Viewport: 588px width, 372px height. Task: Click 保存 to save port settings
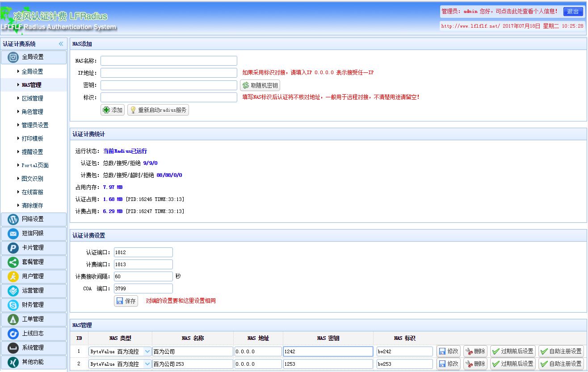(126, 301)
